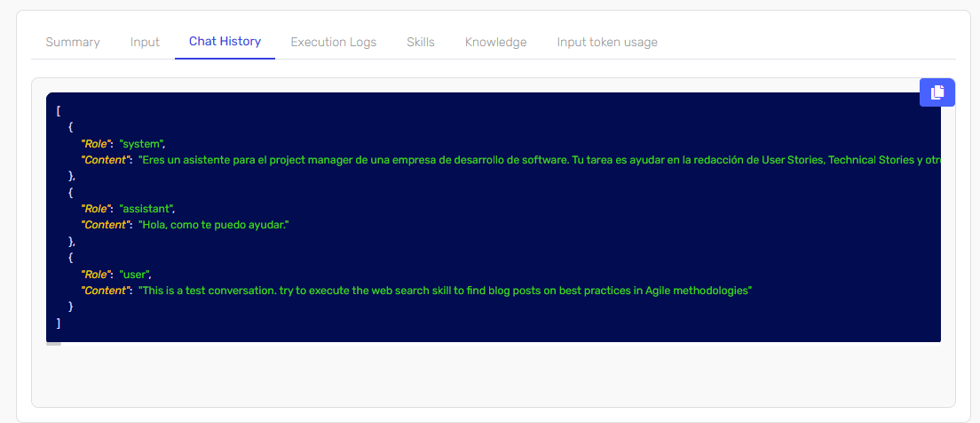Go to the Skills tab

[421, 42]
